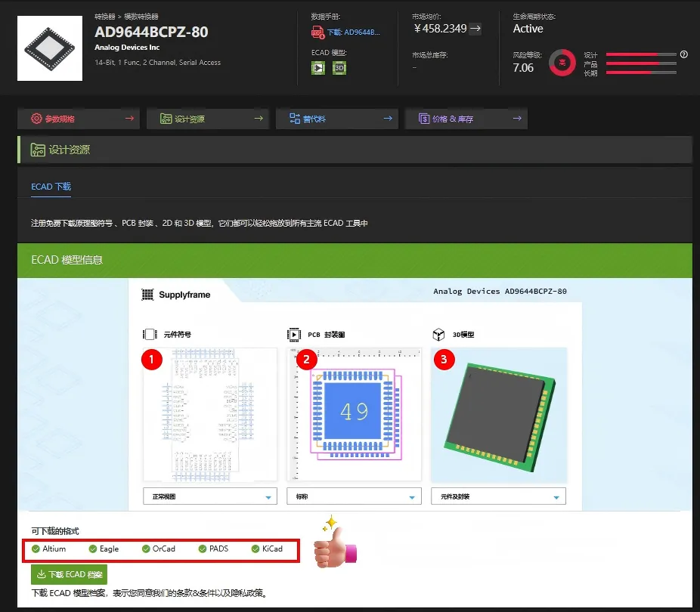The image size is (700, 612).
Task: Select the ECAD 下载 tab
Action: (51, 187)
